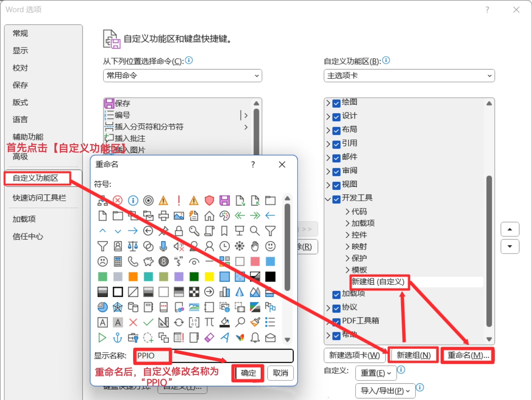Expand the 代码 group

(347, 211)
